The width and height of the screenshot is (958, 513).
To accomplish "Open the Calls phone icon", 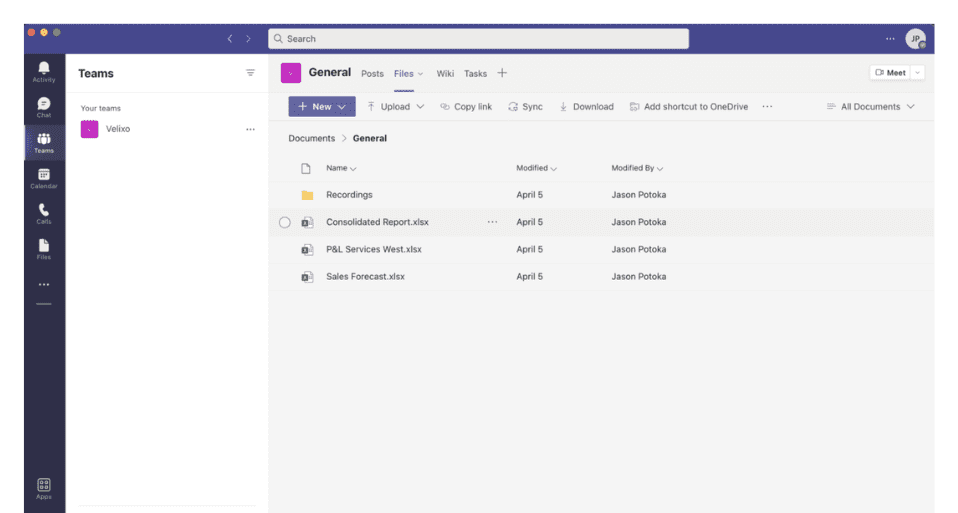I will point(44,213).
